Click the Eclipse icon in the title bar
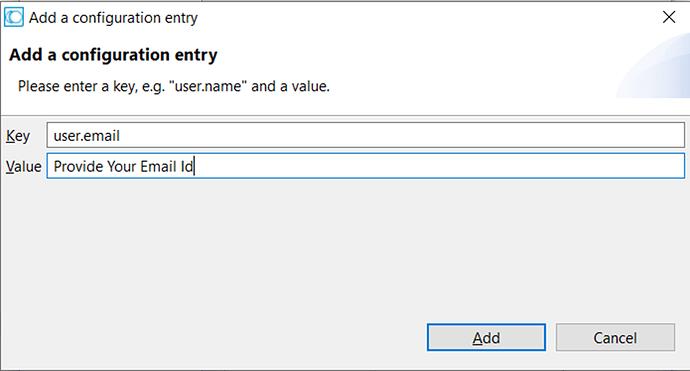This screenshot has height=371, width=690. (x=14, y=18)
